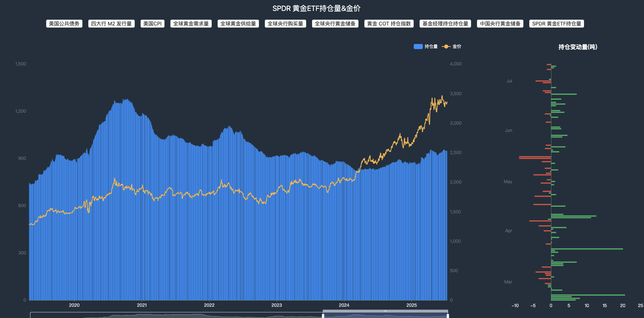The width and height of the screenshot is (644, 318).
Task: Click the SPDR 黄金ETF持仓量&金价 title
Action: coord(316,8)
